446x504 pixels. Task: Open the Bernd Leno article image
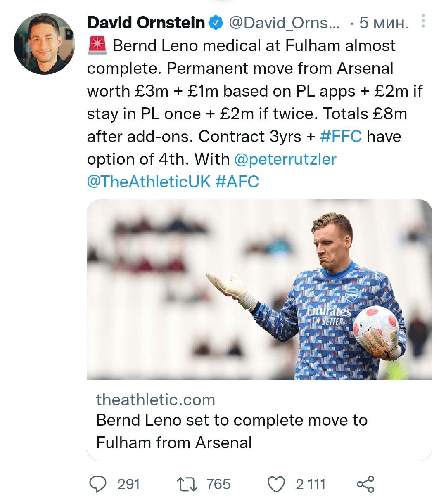tap(259, 289)
